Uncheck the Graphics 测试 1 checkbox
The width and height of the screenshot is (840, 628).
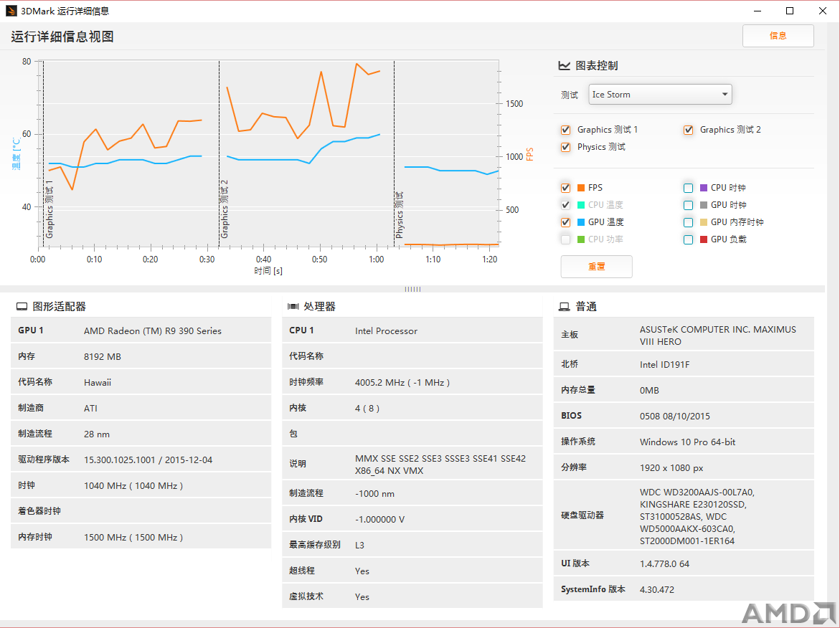pyautogui.click(x=566, y=130)
